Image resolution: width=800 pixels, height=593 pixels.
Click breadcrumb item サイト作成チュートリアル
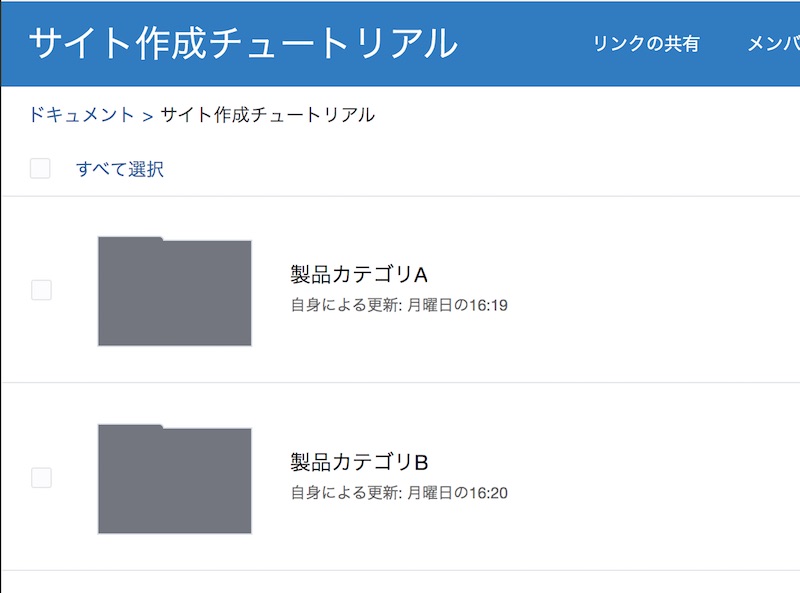point(267,115)
